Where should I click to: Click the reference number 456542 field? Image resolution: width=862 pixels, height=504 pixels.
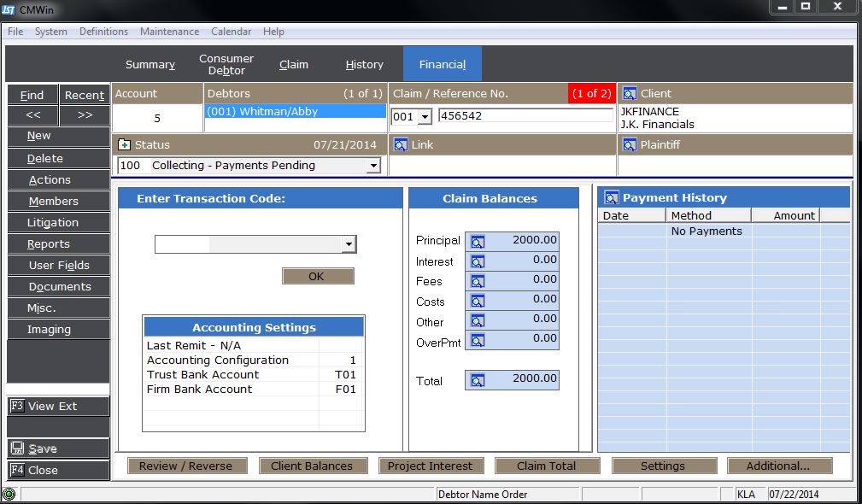tap(525, 116)
